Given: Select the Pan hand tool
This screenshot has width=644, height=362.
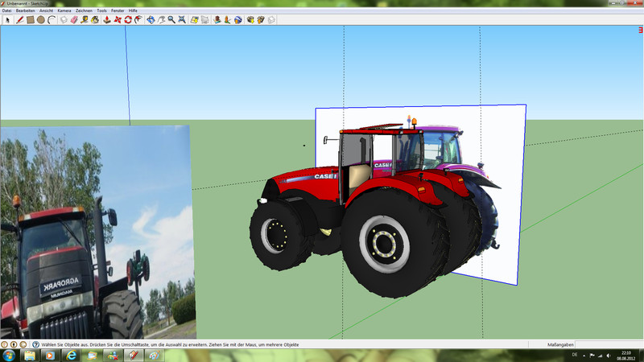Looking at the screenshot, I should click(162, 19).
